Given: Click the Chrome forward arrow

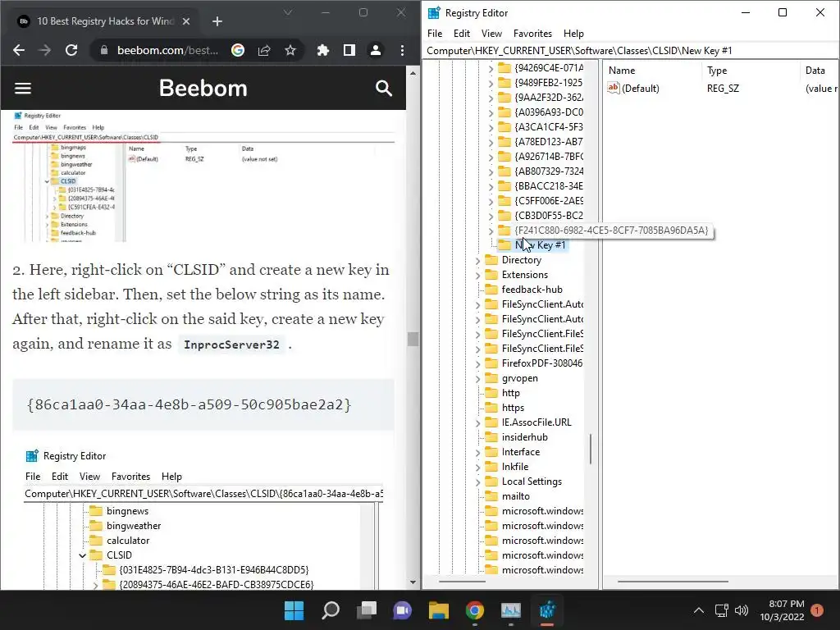Looking at the screenshot, I should pyautogui.click(x=45, y=50).
